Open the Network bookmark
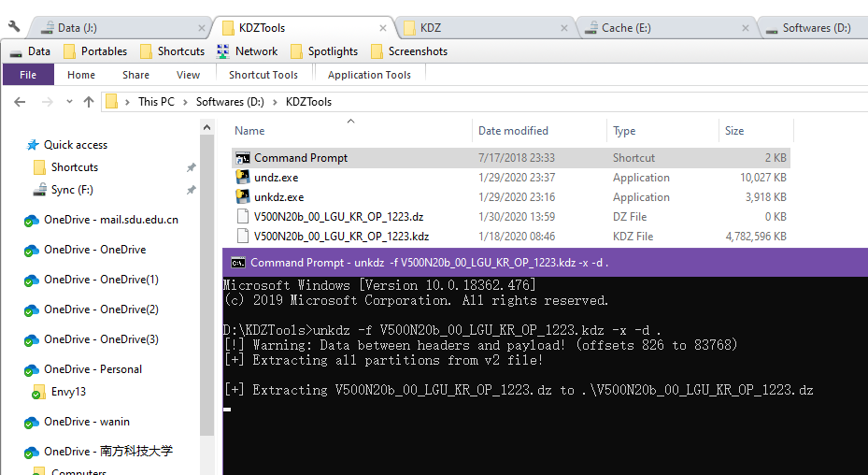The height and width of the screenshot is (475, 868). coord(247,51)
